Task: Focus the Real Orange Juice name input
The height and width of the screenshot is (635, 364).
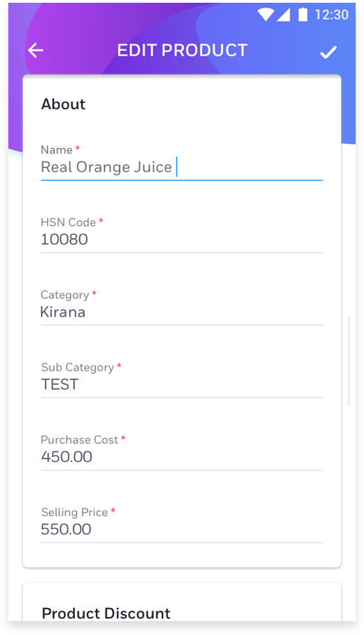Action: pyautogui.click(x=182, y=167)
